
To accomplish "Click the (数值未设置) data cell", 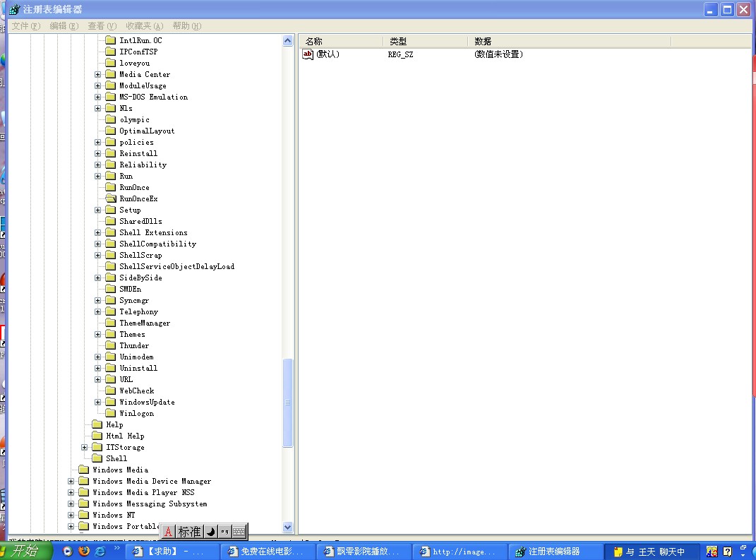I will [x=498, y=54].
